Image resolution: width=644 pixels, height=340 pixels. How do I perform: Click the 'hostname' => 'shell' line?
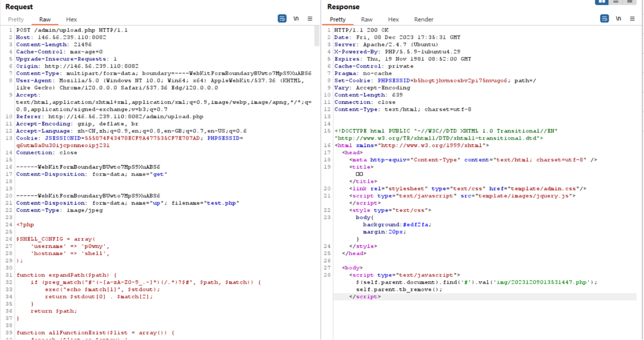(x=70, y=253)
